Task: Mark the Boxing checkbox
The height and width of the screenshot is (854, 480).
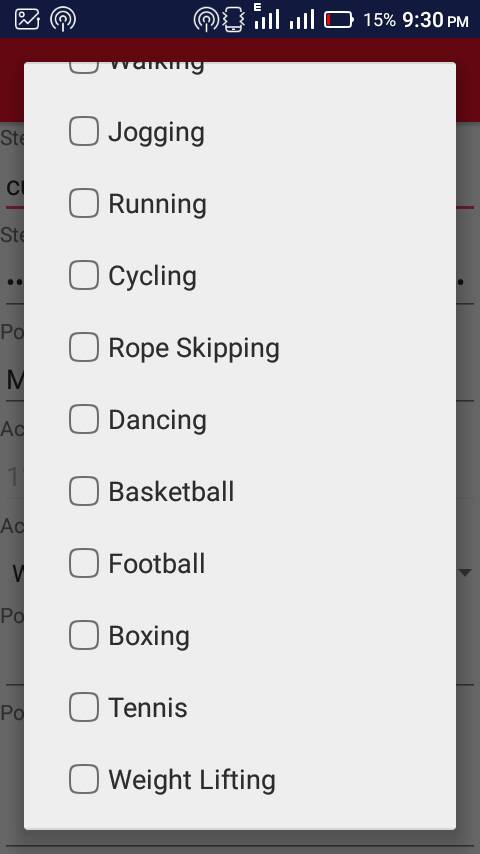Action: [x=84, y=635]
